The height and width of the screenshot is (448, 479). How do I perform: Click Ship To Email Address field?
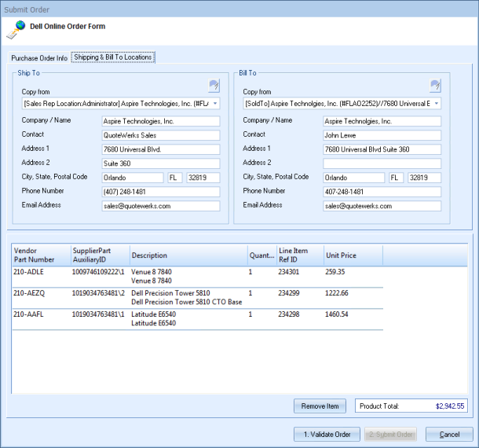point(160,206)
